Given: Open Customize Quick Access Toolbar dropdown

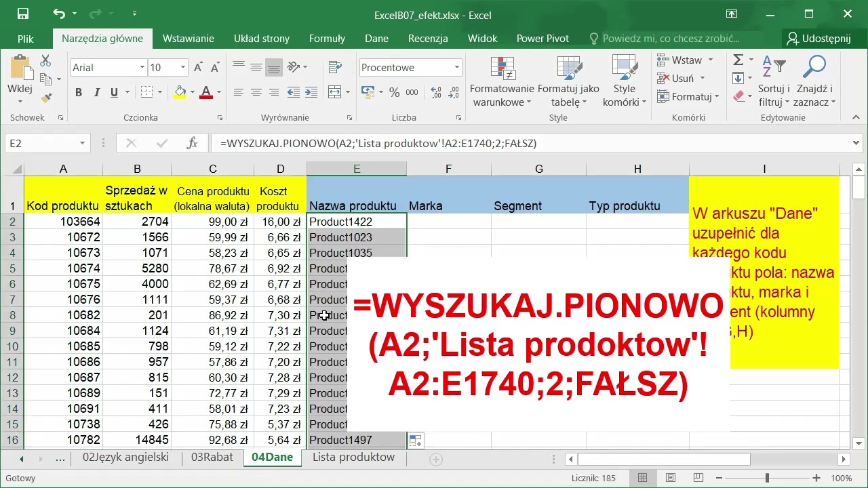Looking at the screenshot, I should pyautogui.click(x=135, y=14).
